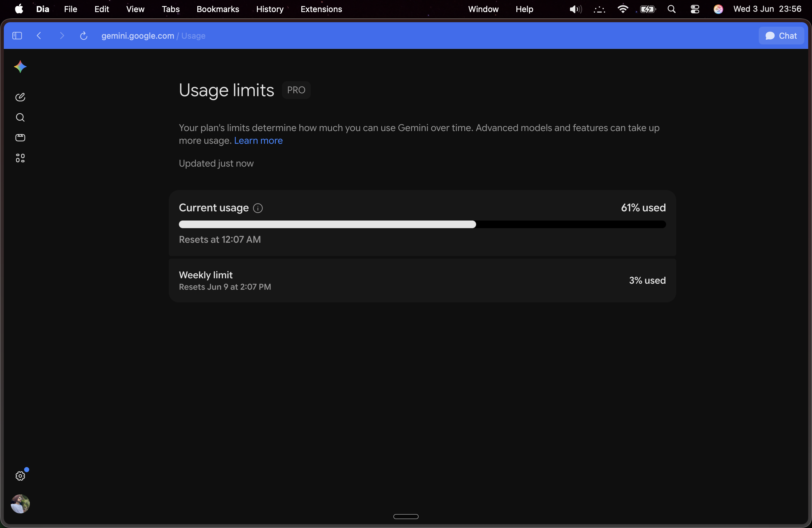
Task: Click the bottom pill handle bar
Action: [x=406, y=516]
